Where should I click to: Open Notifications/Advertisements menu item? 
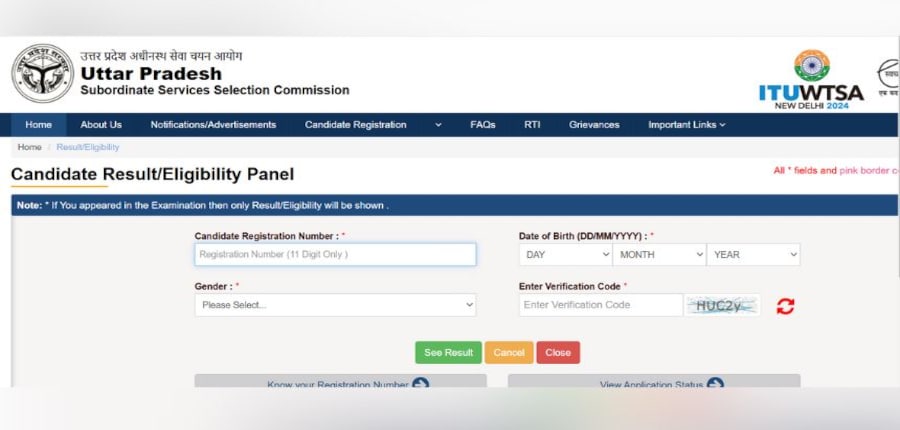pyautogui.click(x=213, y=125)
